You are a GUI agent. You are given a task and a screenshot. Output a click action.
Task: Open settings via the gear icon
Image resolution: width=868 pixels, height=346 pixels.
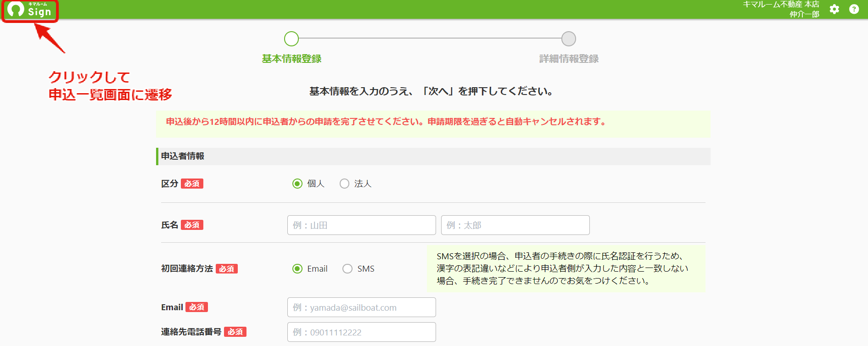pyautogui.click(x=834, y=9)
